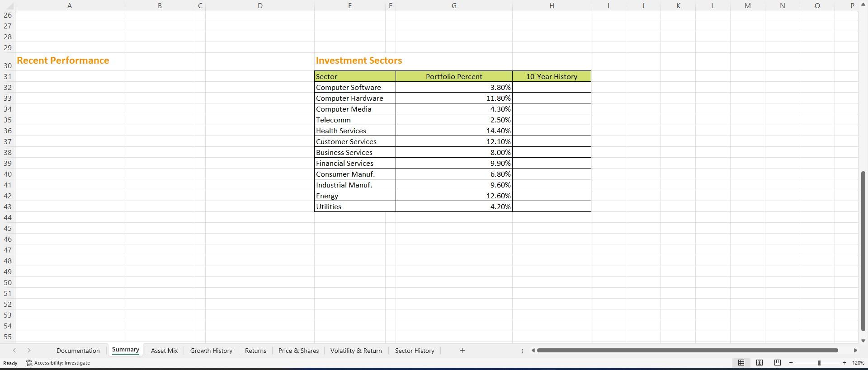Select the Energy sector cell
The image size is (868, 370).
[x=355, y=196]
